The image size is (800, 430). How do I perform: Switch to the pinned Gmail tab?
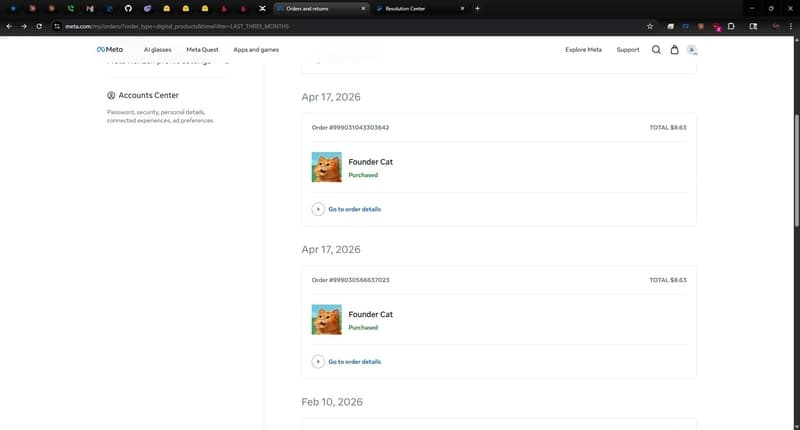pyautogui.click(x=90, y=9)
